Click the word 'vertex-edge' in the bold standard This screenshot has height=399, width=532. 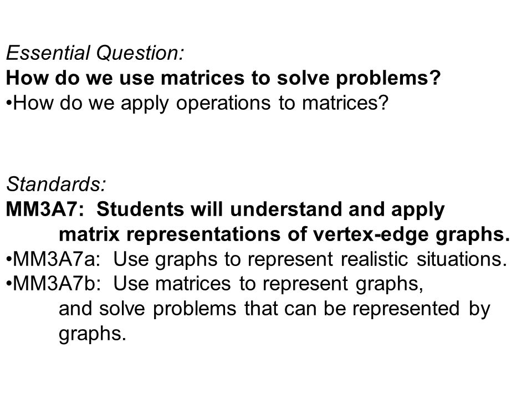(371, 234)
